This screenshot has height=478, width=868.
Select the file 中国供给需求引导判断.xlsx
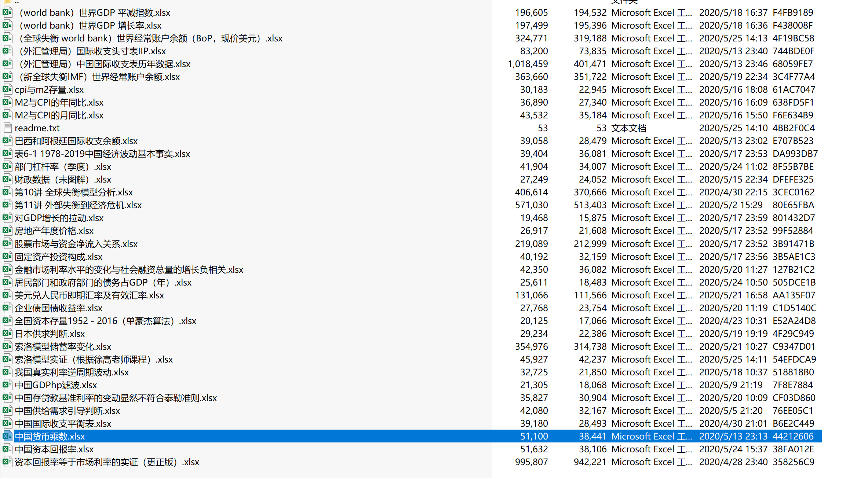point(68,411)
